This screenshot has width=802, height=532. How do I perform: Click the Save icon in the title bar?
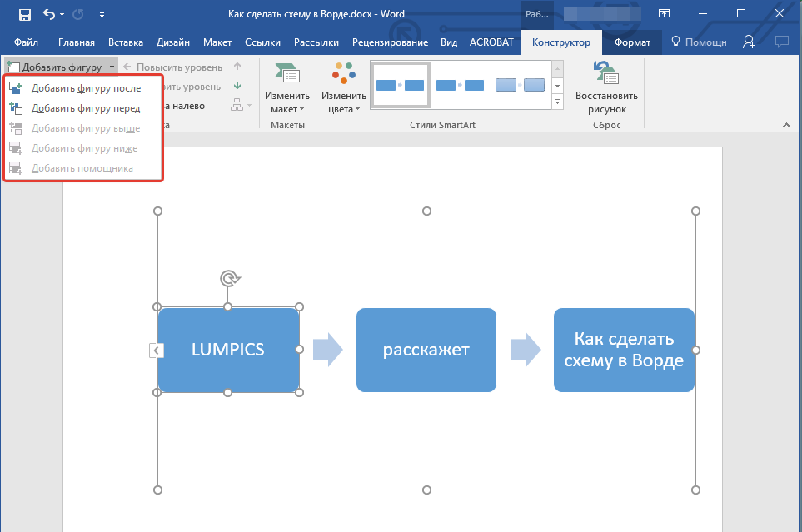point(24,15)
